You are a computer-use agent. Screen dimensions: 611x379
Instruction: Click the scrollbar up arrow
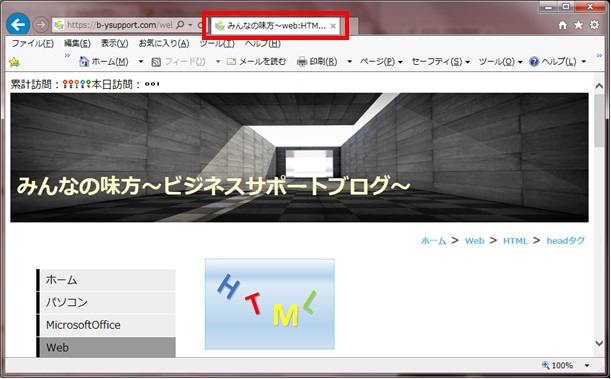pos(599,86)
